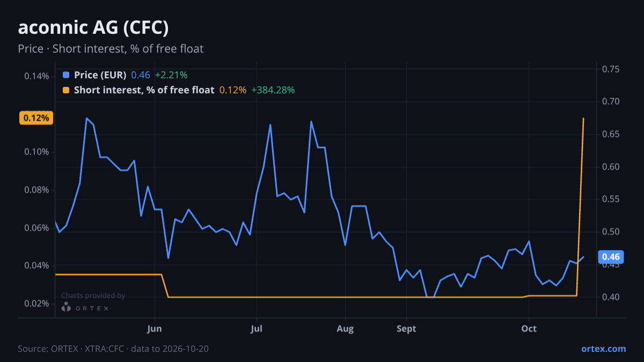Click the aconnic AG (CFC) chart title
The width and height of the screenshot is (644, 362).
point(94,28)
